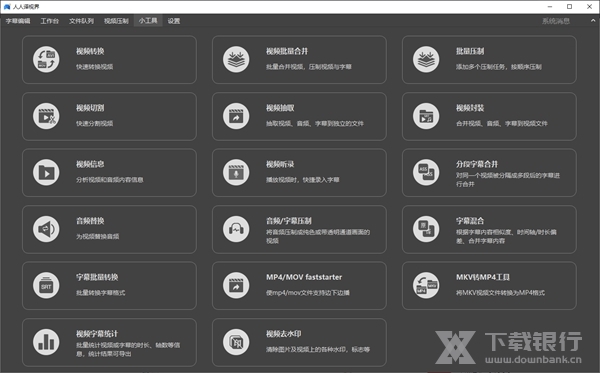
Task: Click the 分段字幕合并 card title
Action: pyautogui.click(x=477, y=164)
